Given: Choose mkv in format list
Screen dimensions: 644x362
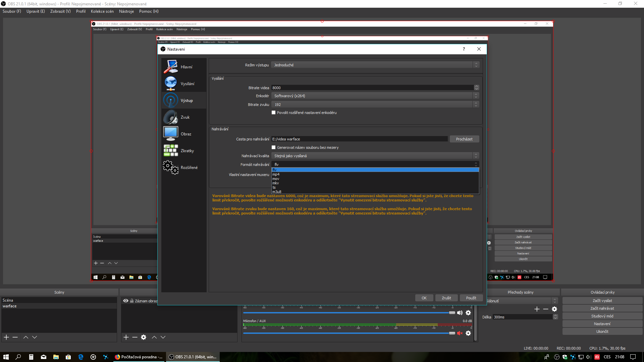Looking at the screenshot, I should pos(276,183).
